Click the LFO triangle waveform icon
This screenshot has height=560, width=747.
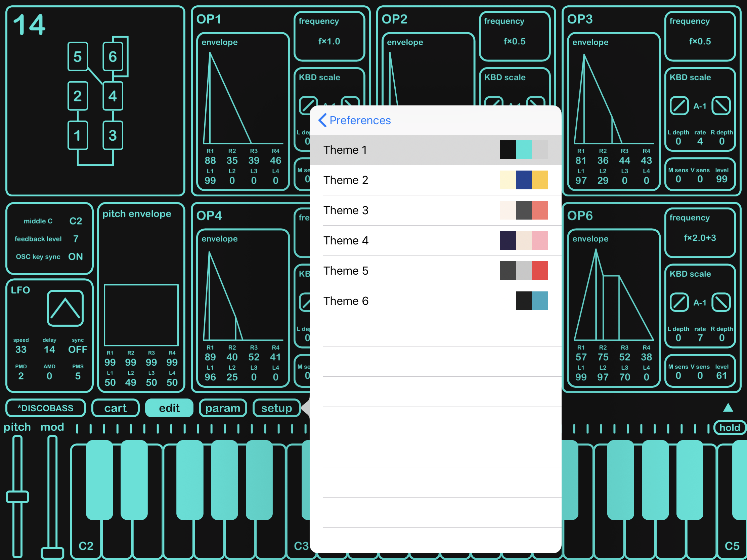point(65,308)
